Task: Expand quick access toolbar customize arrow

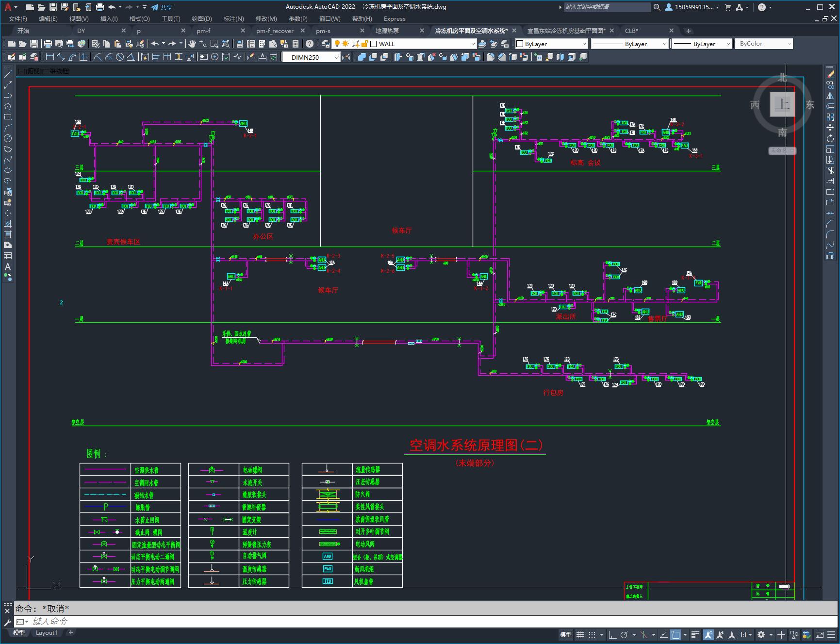Action: [x=145, y=7]
